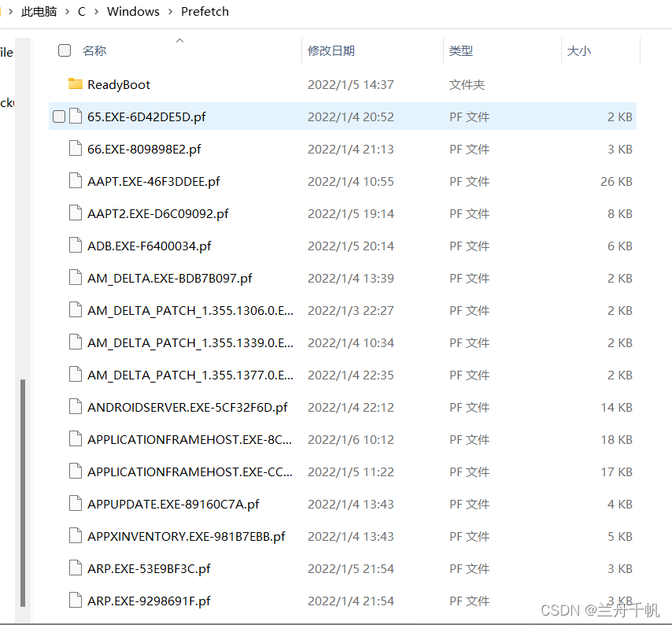672x625 pixels.
Task: Click file icon of AM_DELTA_PATCH_1.355.1377.0
Action: point(76,374)
